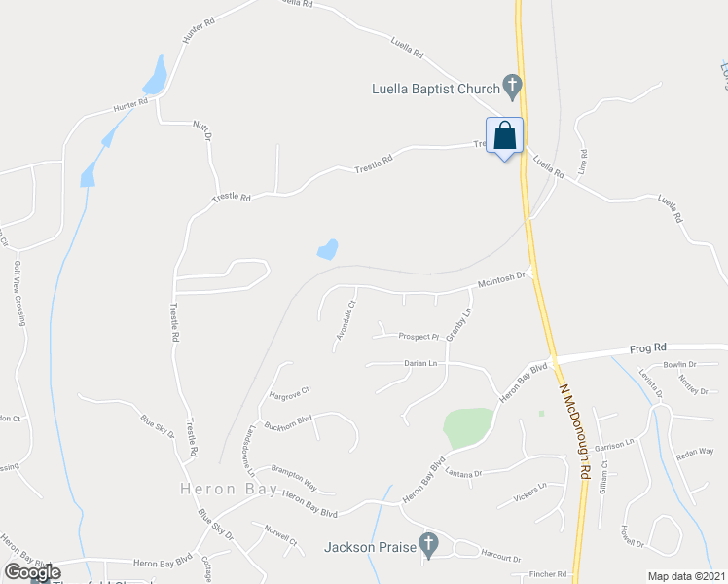Image resolution: width=728 pixels, height=584 pixels.
Task: Click the Jackson Praise place label
Action: coord(370,547)
